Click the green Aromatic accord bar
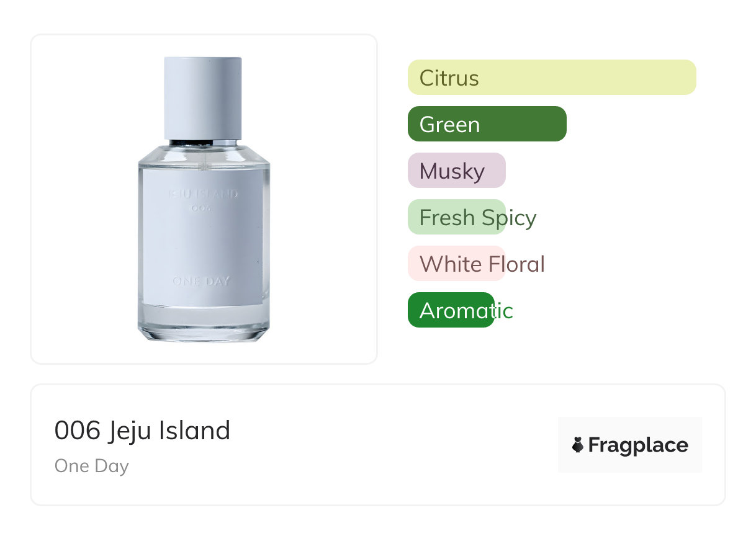The height and width of the screenshot is (536, 756). point(451,310)
